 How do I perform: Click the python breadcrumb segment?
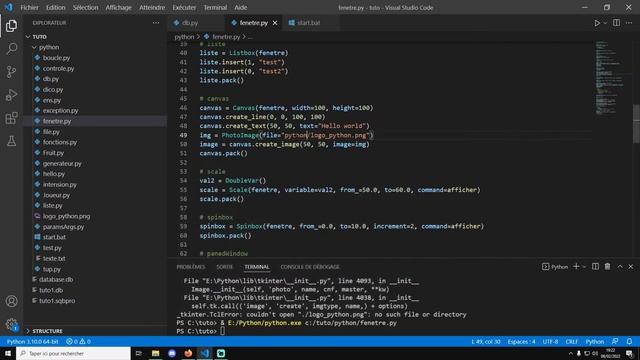(x=184, y=37)
